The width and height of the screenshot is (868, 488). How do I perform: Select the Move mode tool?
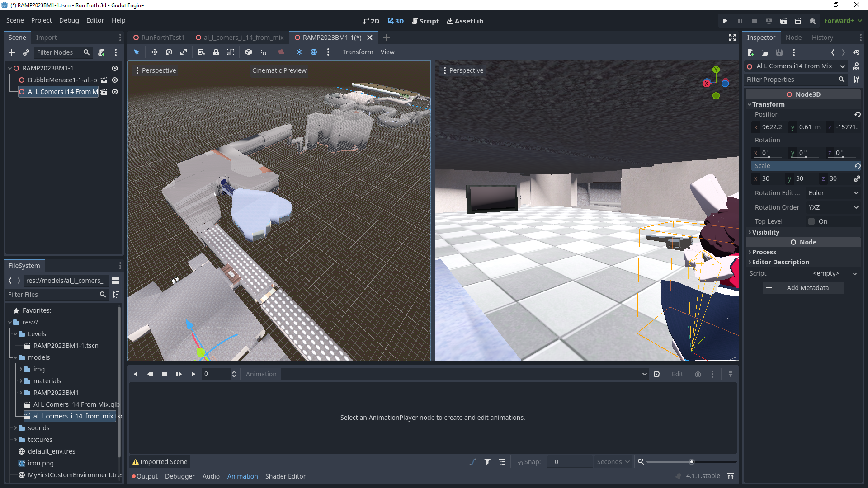(x=155, y=52)
